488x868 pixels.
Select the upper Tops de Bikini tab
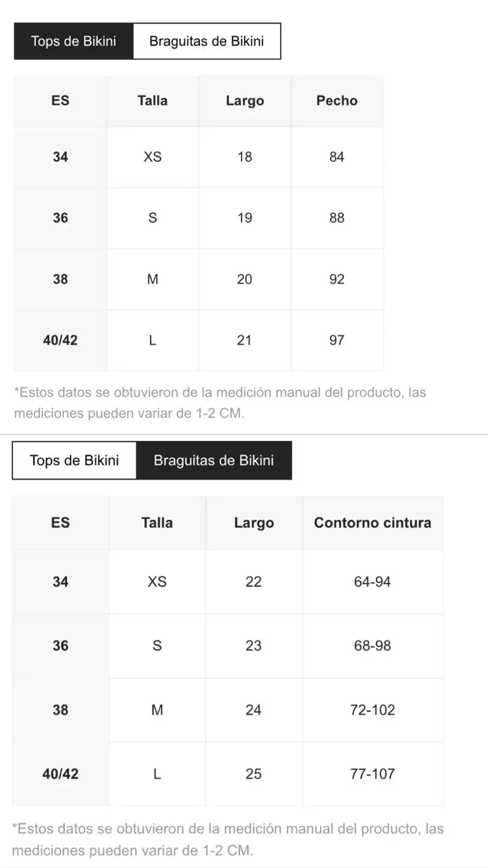pos(73,41)
